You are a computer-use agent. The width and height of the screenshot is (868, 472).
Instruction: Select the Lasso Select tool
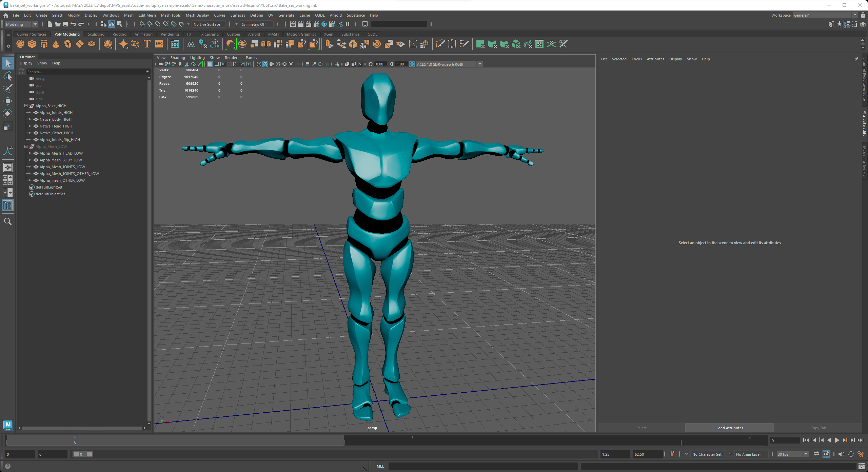7,76
